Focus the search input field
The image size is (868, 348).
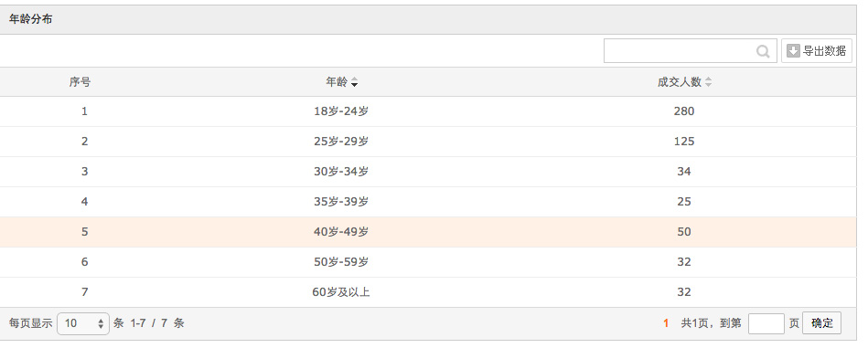point(691,51)
